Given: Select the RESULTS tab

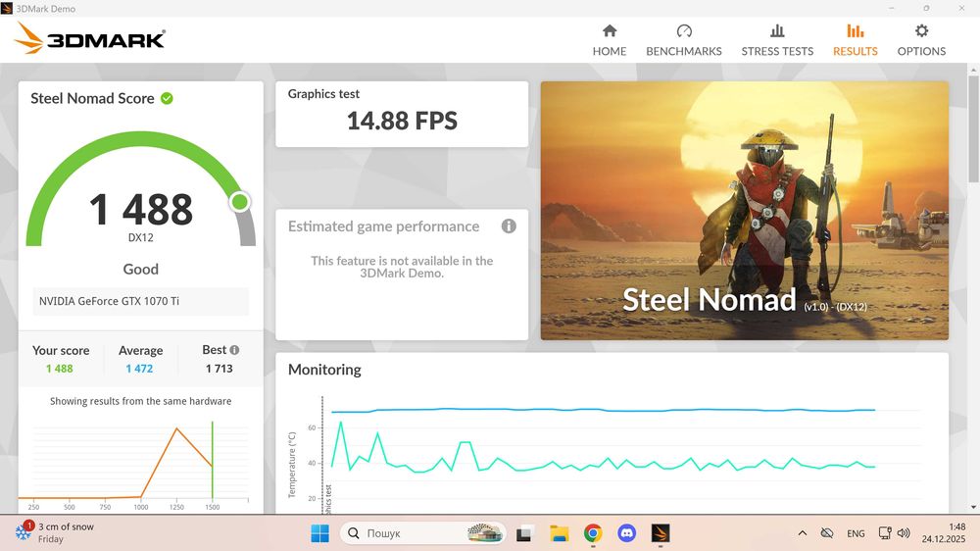Looking at the screenshot, I should coord(855,40).
